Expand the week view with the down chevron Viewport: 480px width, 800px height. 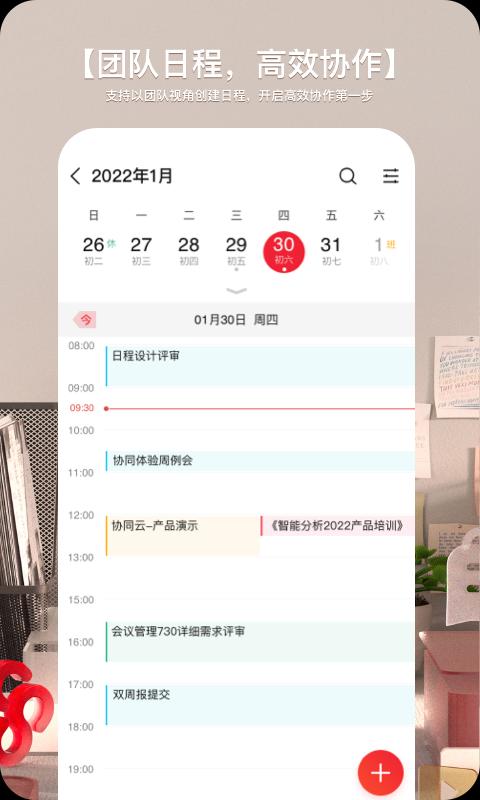[x=236, y=291]
